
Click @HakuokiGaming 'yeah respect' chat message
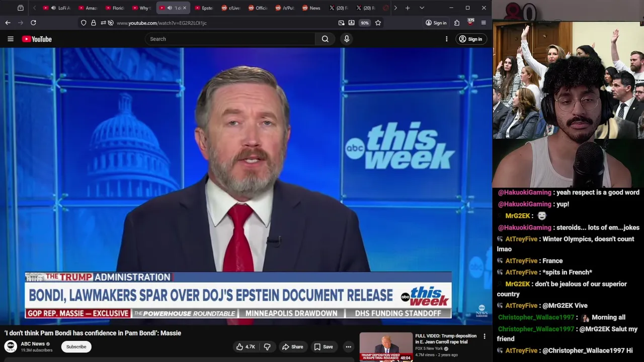coord(569,193)
